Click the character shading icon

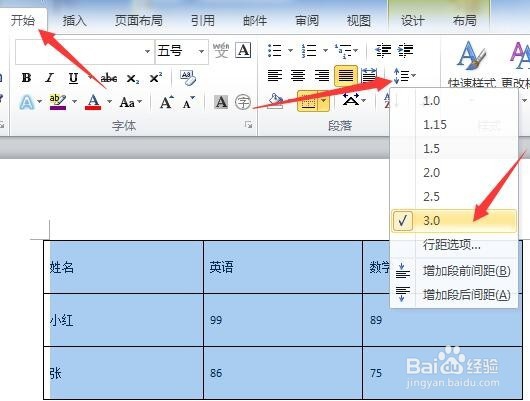pos(221,102)
